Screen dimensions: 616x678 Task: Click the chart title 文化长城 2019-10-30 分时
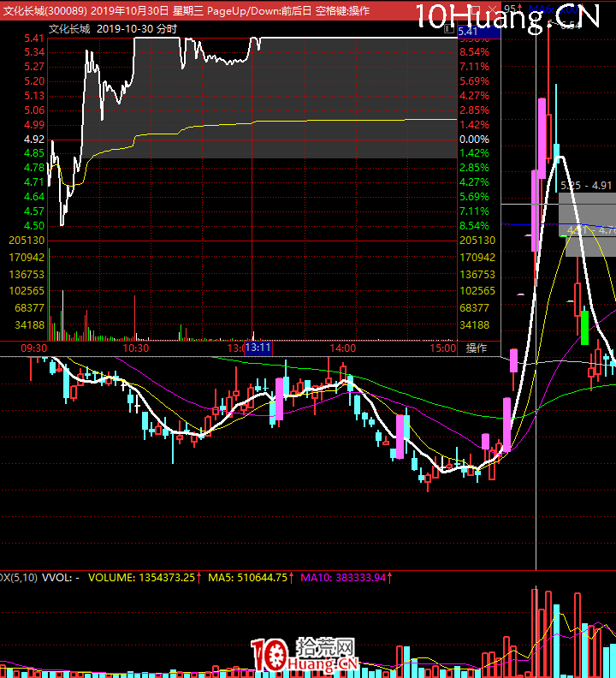pyautogui.click(x=113, y=29)
